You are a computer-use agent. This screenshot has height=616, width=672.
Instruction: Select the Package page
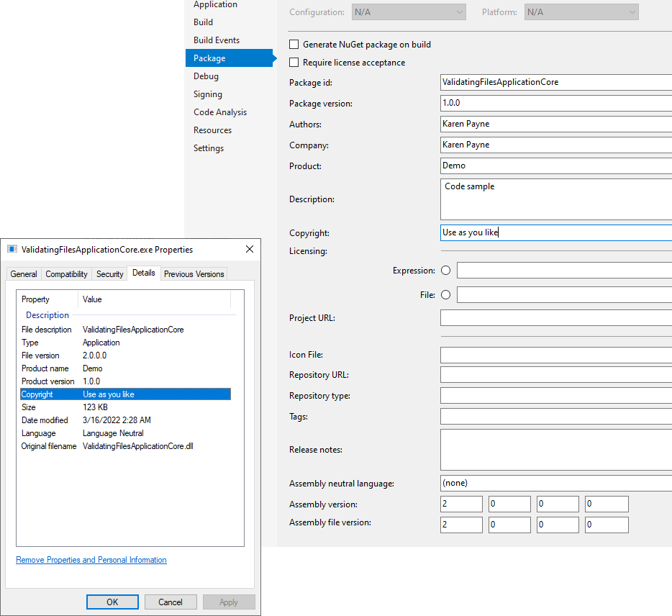coord(230,58)
